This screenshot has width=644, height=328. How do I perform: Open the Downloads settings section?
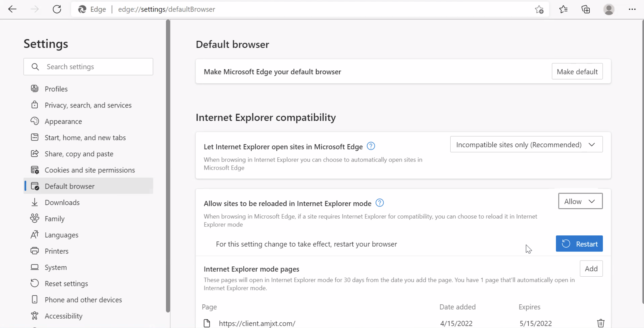(x=62, y=203)
